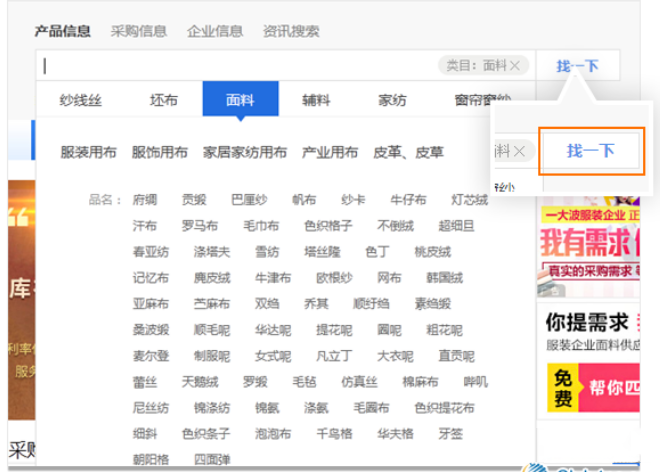Choose 天鹅绒 fabric name
The height and width of the screenshot is (472, 660).
pos(200,382)
